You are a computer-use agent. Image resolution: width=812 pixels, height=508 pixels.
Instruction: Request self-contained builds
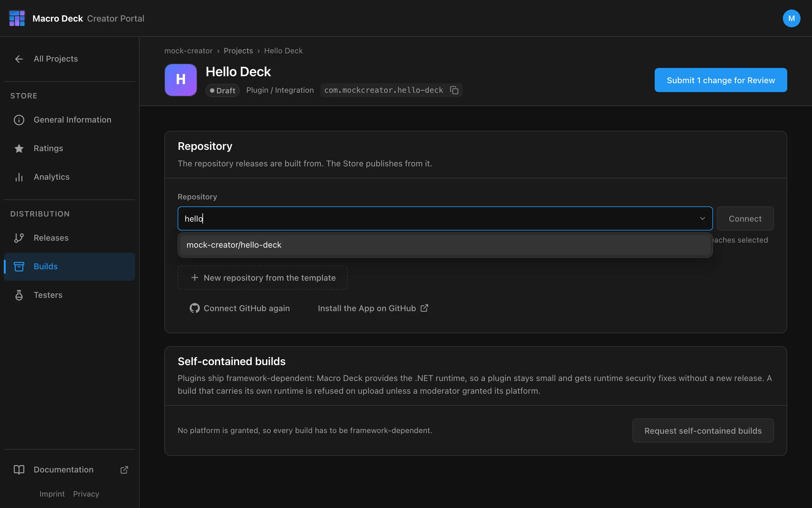pyautogui.click(x=703, y=431)
